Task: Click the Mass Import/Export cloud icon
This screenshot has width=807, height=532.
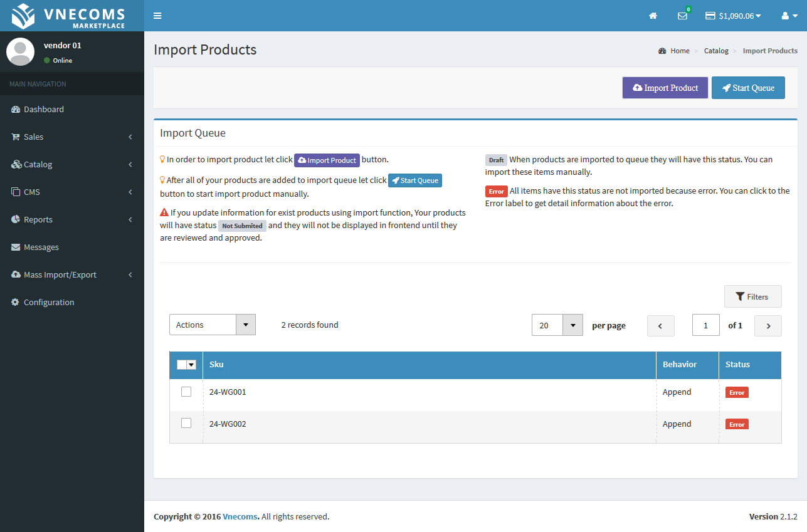Action: (14, 274)
